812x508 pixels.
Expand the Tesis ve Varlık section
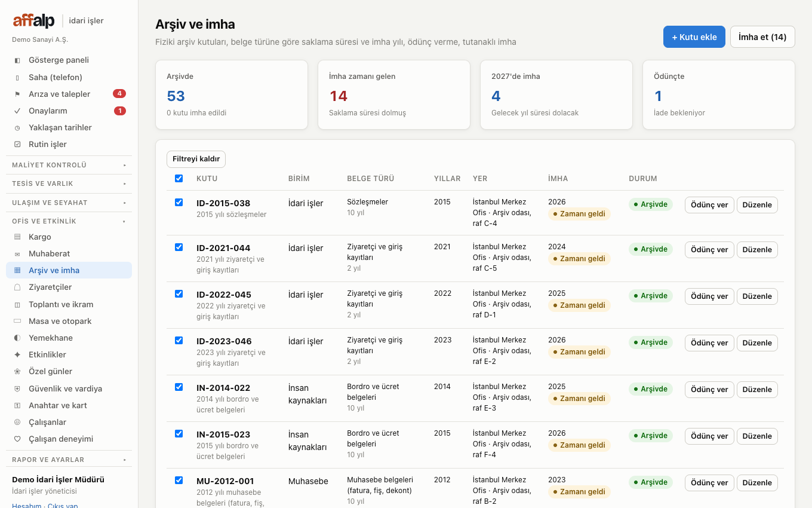pos(69,183)
